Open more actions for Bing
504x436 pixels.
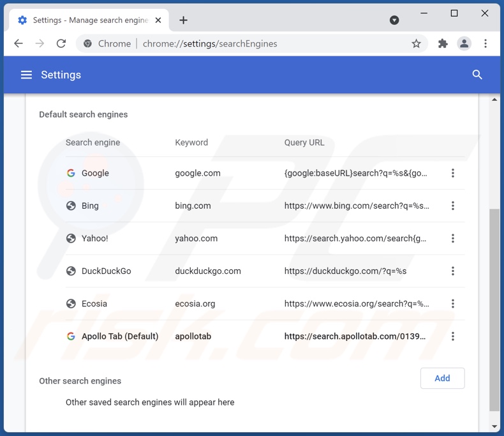(x=452, y=206)
